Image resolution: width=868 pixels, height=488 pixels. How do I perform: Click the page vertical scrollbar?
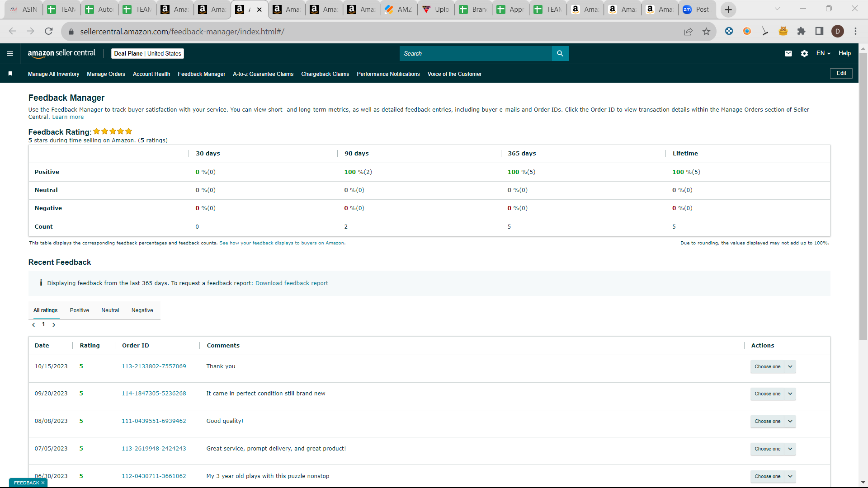click(863, 197)
